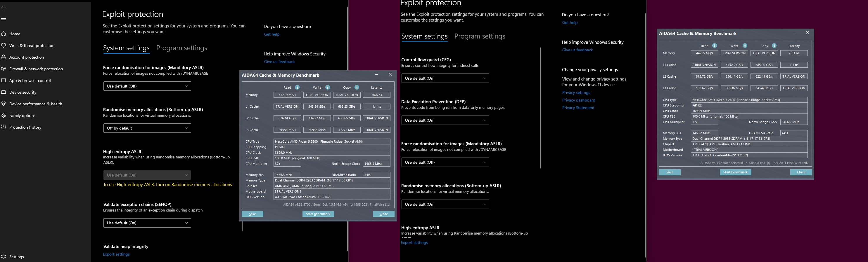This screenshot has width=868, height=262.
Task: Open the SEHOP 'Use default (On)' dropdown
Action: 147,223
